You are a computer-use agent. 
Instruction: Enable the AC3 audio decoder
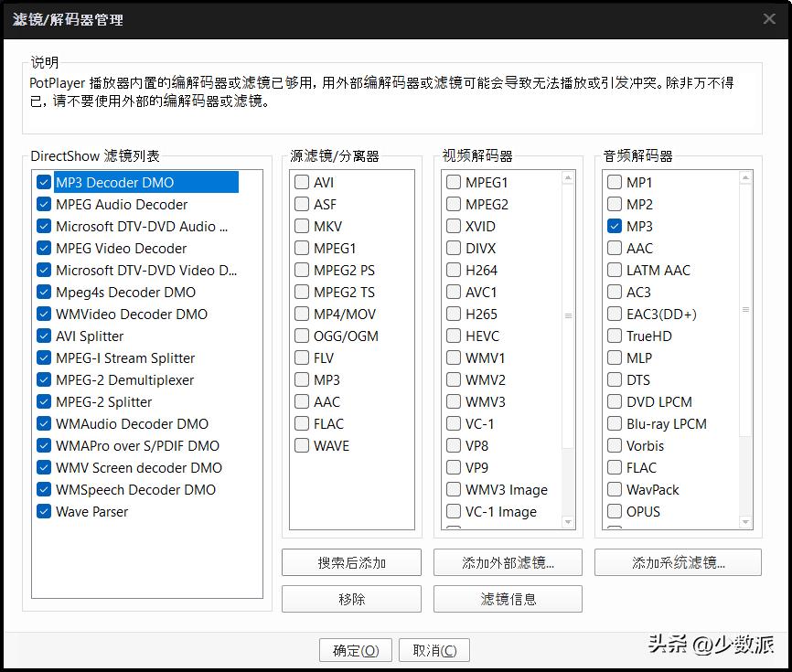(614, 292)
